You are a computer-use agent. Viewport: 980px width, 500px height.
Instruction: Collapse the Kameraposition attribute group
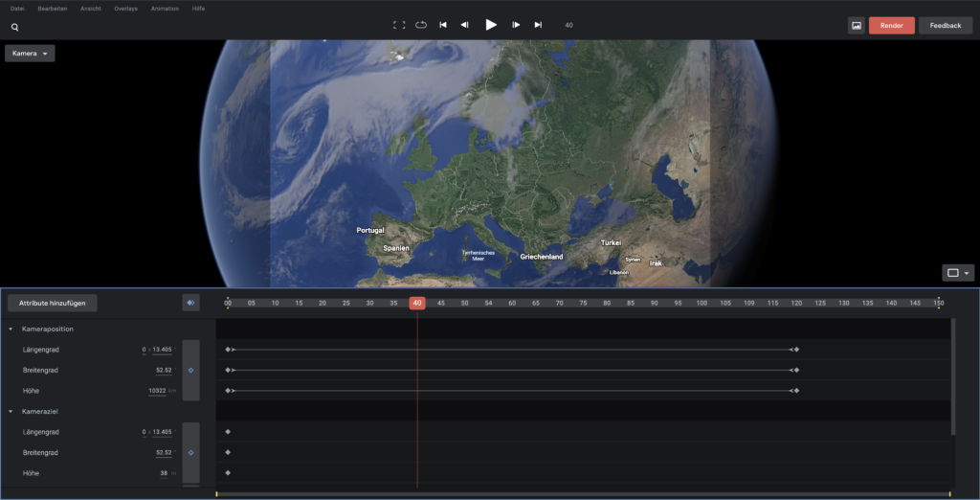coord(11,330)
